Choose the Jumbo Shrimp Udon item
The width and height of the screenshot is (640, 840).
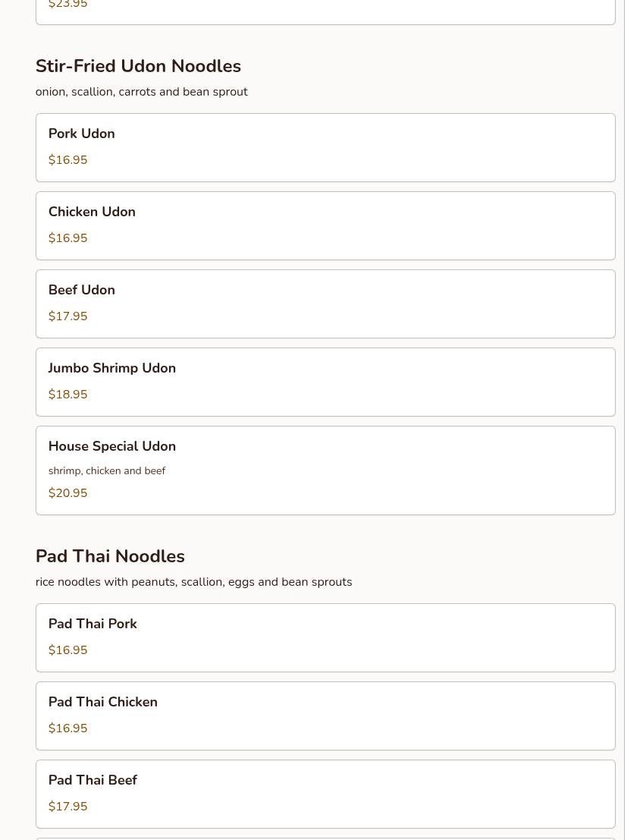tap(325, 382)
